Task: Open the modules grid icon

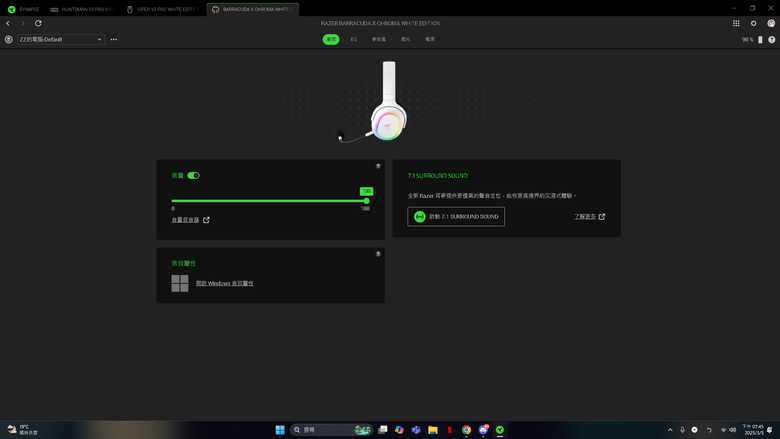Action: (x=736, y=23)
